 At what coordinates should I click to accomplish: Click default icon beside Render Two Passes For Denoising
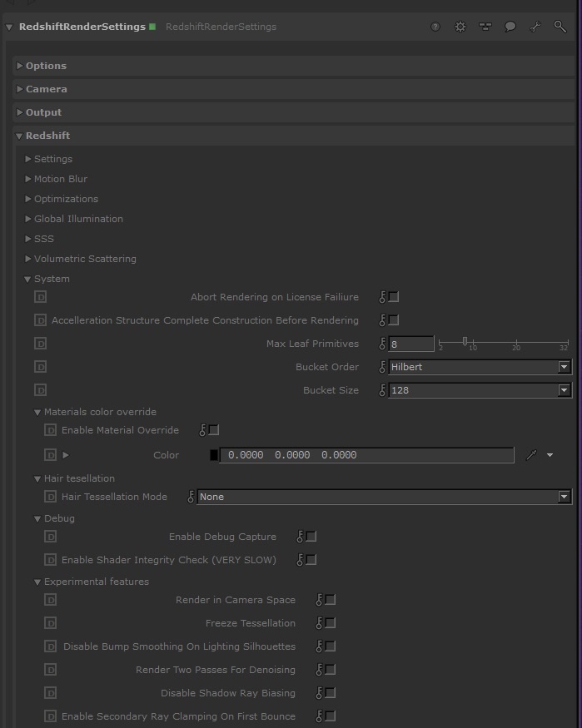(50, 670)
